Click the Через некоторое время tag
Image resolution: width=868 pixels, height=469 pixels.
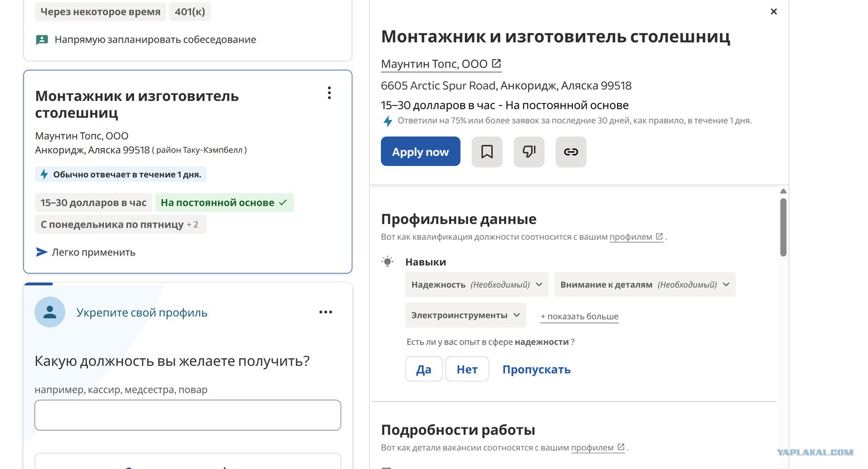(100, 12)
